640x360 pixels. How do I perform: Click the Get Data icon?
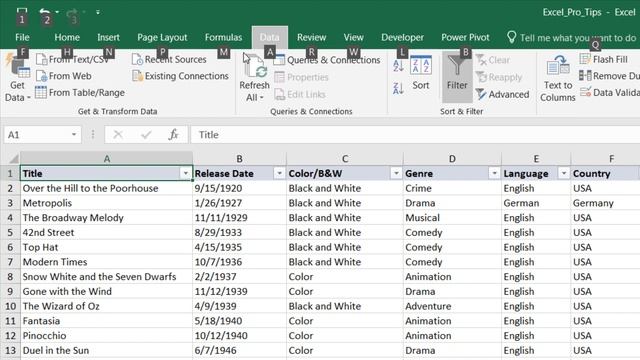point(17,67)
